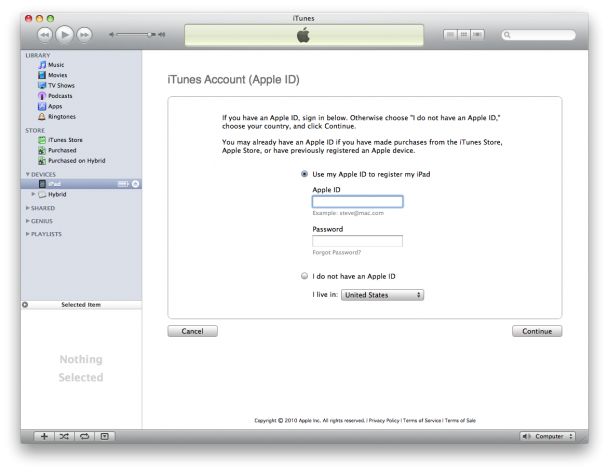This screenshot has width=609, height=472.
Task: Open the iTunes Store
Action: (65, 140)
